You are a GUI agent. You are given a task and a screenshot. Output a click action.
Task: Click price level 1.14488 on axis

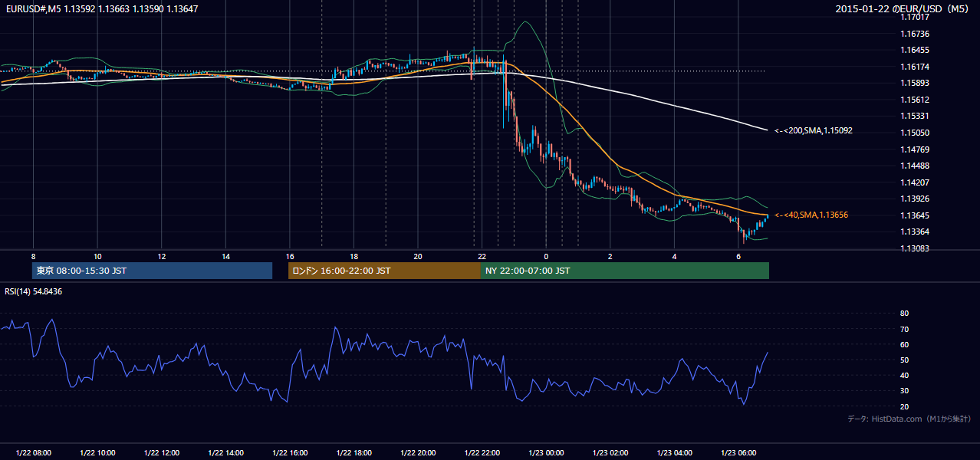click(x=915, y=166)
